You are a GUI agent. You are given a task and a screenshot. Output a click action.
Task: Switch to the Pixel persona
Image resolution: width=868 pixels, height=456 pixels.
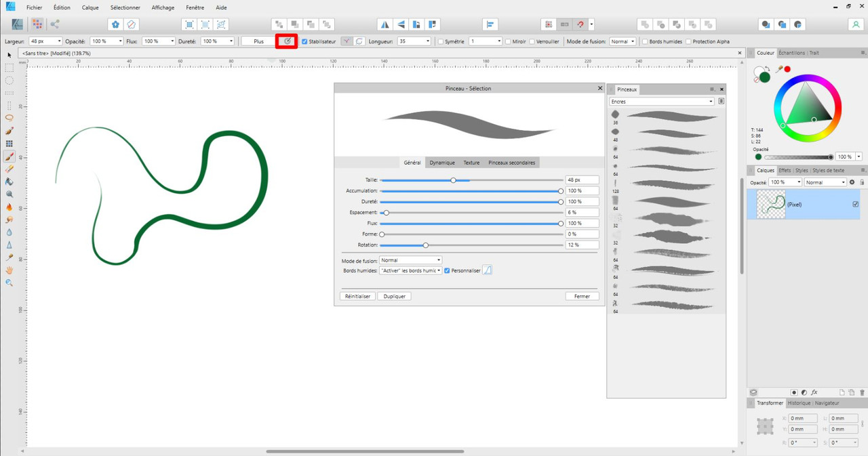pos(37,24)
